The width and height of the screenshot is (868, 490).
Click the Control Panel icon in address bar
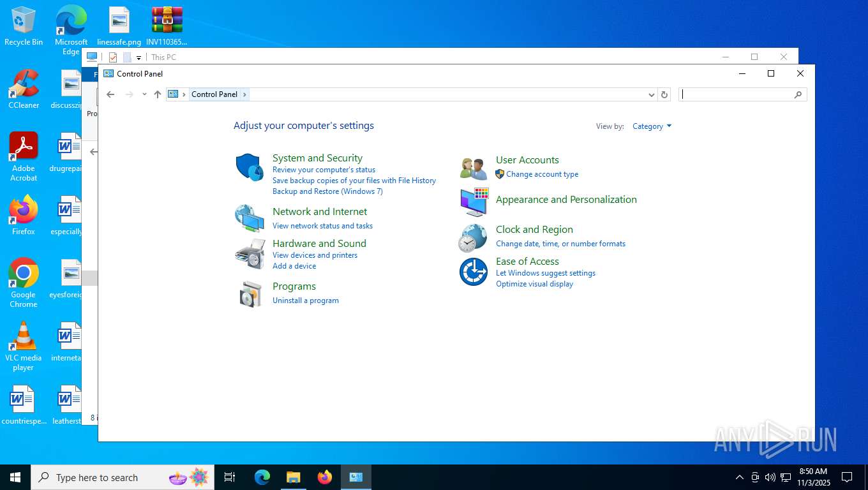173,94
